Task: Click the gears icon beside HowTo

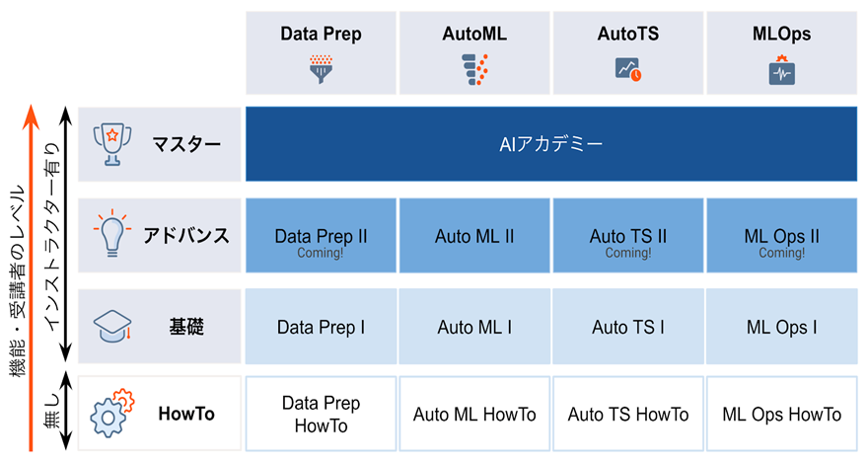Action: click(112, 414)
